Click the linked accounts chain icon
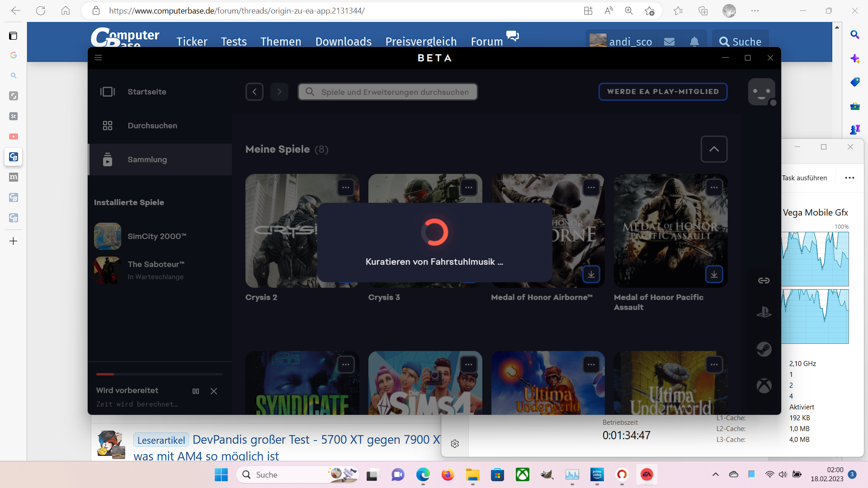The width and height of the screenshot is (868, 488). tap(764, 281)
